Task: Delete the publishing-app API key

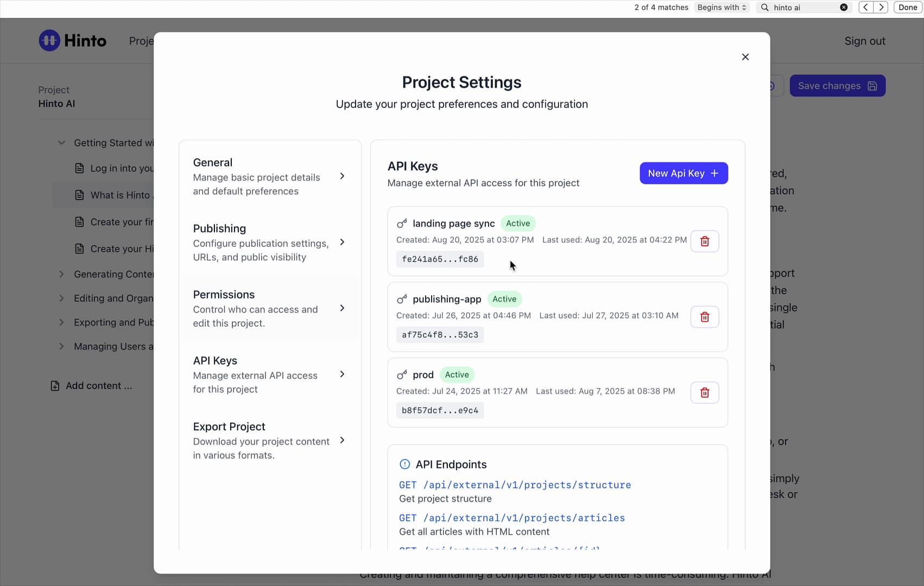Action: pos(705,317)
